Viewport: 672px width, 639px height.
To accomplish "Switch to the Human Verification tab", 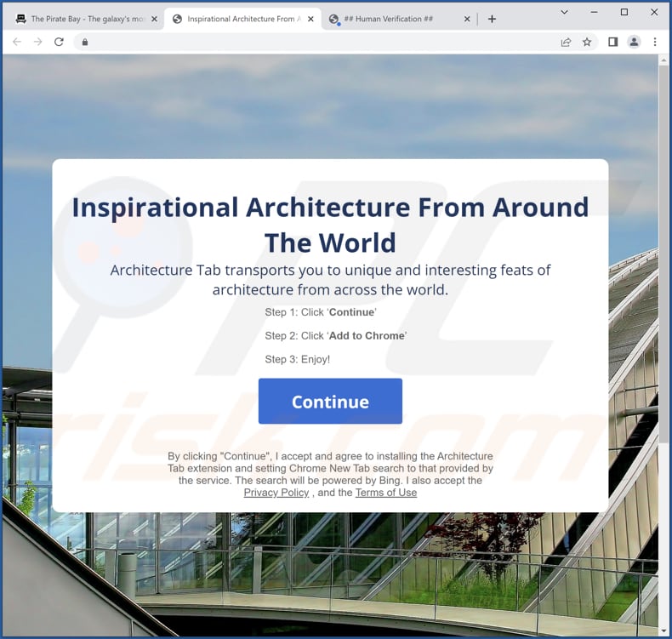I will pyautogui.click(x=399, y=19).
